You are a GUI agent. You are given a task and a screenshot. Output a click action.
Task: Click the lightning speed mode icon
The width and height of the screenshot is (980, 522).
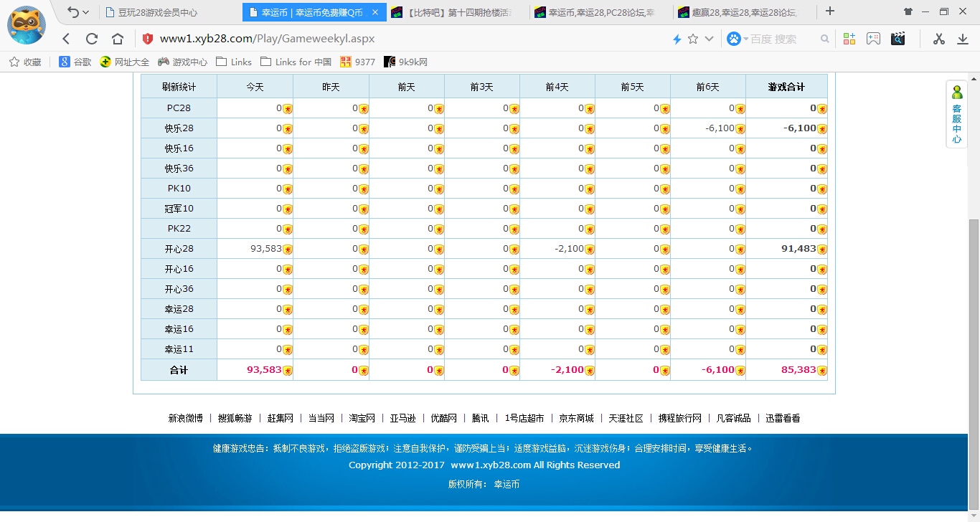[677, 39]
